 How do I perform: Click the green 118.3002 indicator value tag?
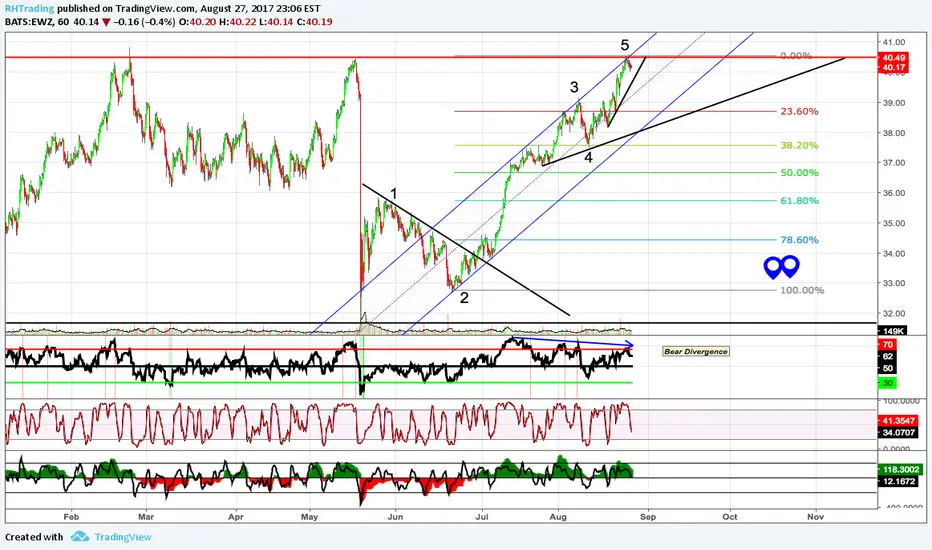tap(900, 470)
